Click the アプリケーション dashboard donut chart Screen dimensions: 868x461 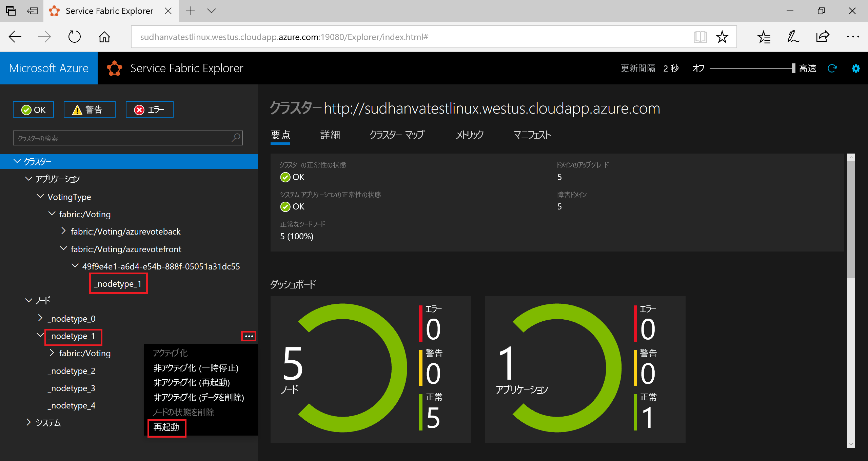[x=567, y=368]
